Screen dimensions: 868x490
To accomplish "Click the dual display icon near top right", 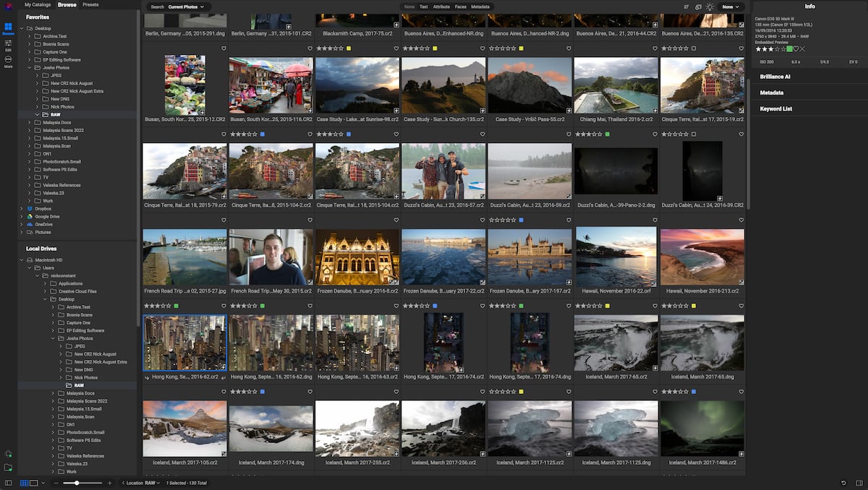I will (698, 7).
